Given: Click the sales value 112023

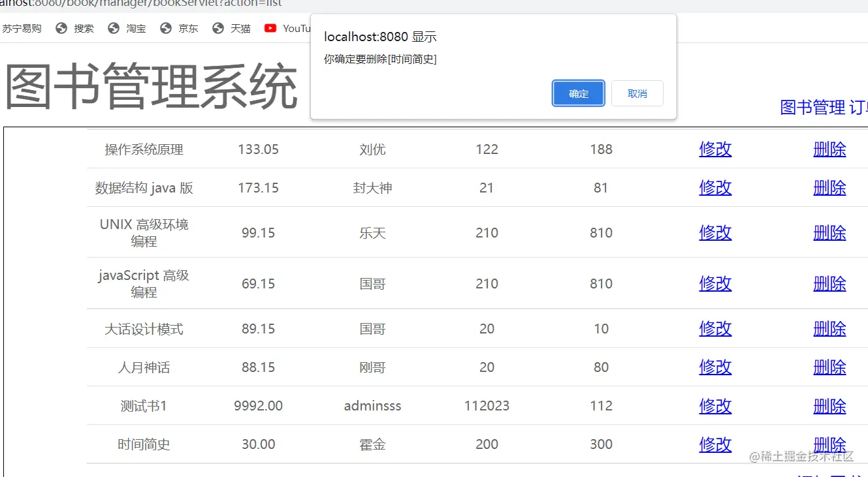Looking at the screenshot, I should pyautogui.click(x=487, y=406).
